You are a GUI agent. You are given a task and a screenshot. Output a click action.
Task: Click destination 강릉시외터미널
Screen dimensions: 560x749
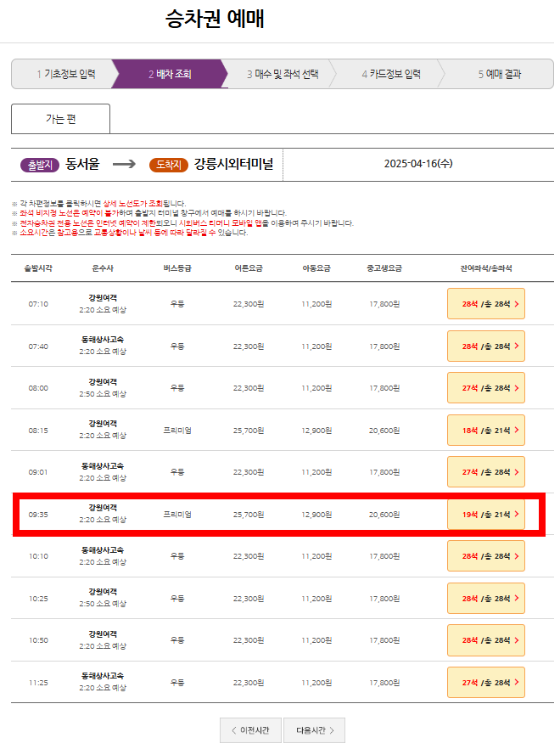tap(233, 165)
